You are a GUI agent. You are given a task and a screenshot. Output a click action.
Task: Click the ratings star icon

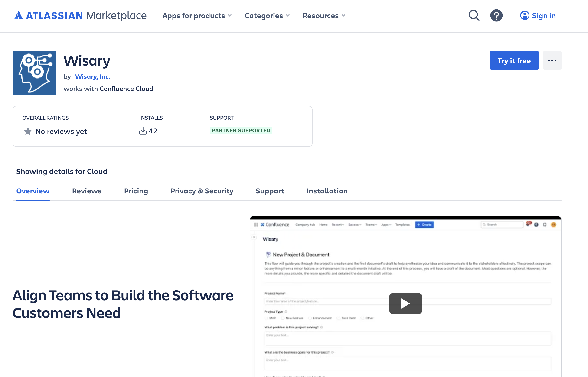click(x=28, y=131)
